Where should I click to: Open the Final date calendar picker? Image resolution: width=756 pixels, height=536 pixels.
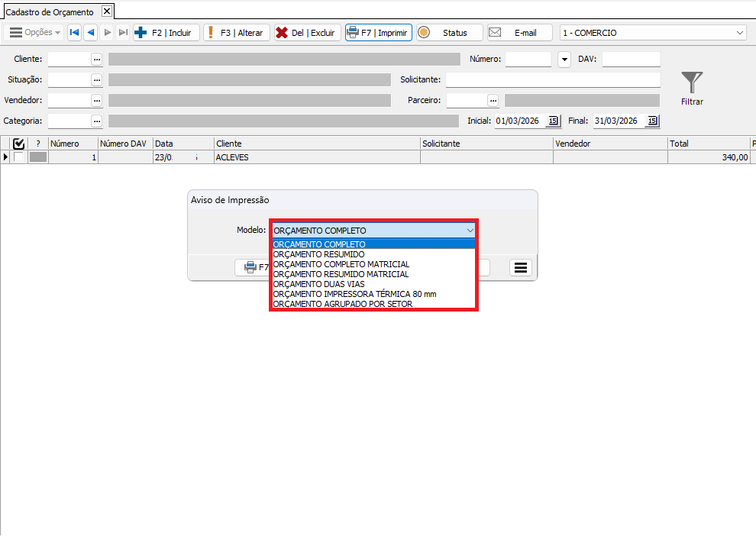651,121
